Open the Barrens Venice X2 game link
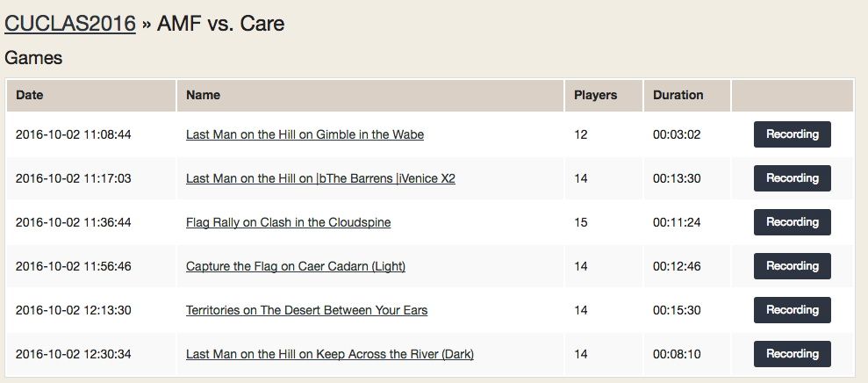 pos(320,178)
